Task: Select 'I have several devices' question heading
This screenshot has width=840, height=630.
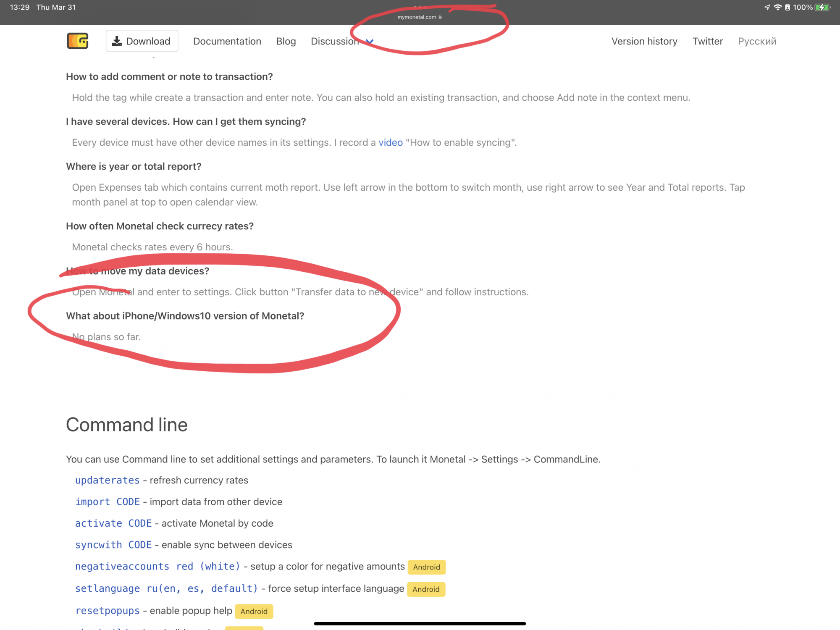Action: point(186,121)
